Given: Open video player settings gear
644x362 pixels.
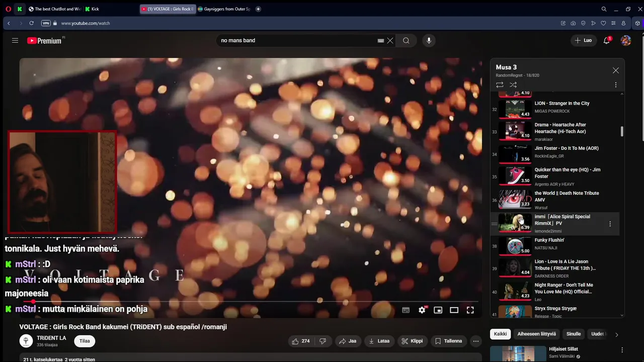Looking at the screenshot, I should 422,310.
